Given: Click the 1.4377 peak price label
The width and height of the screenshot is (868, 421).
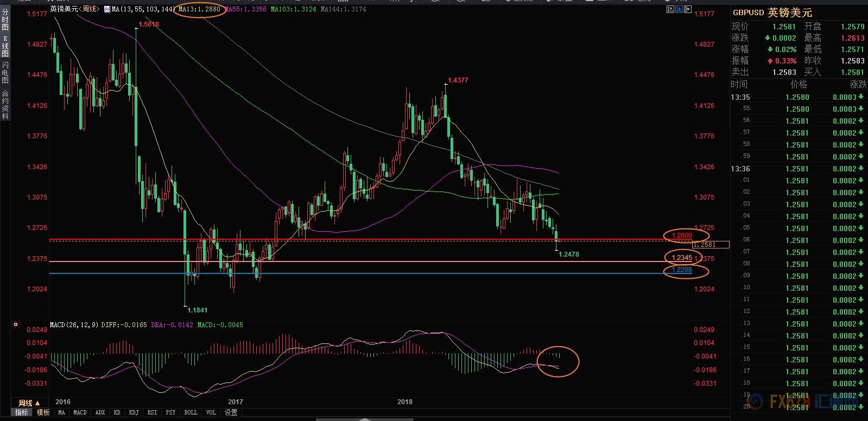Looking at the screenshot, I should [458, 80].
